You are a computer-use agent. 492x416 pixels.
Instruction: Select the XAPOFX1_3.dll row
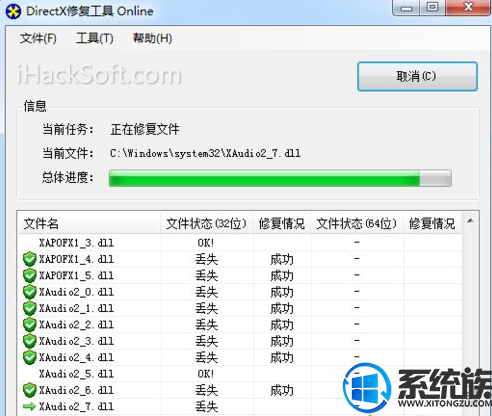point(240,243)
